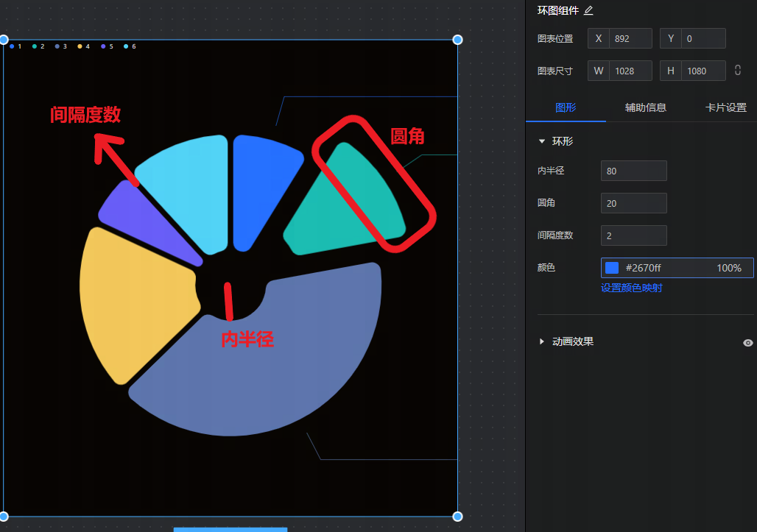Toggle the 动画效果 eye visibility icon

pyautogui.click(x=748, y=342)
